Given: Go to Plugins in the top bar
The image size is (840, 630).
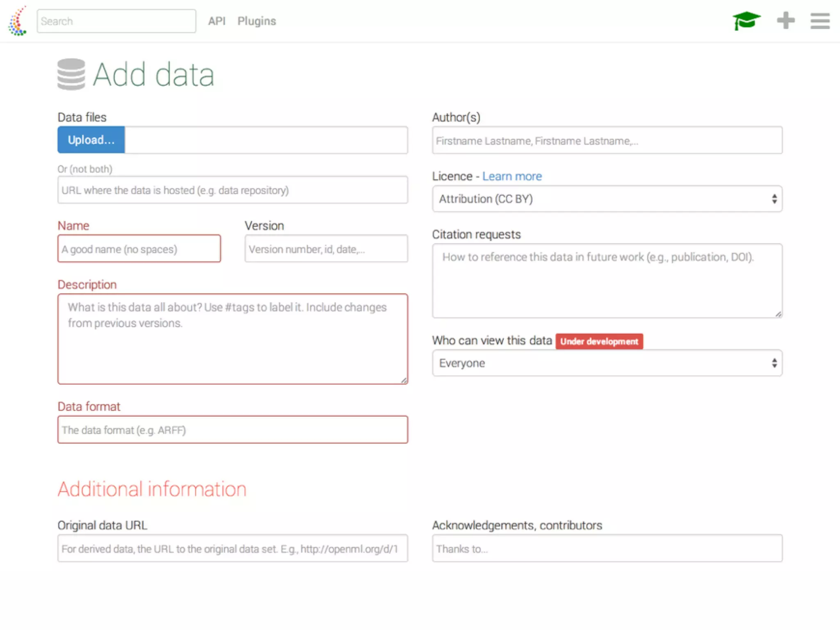Looking at the screenshot, I should click(256, 21).
